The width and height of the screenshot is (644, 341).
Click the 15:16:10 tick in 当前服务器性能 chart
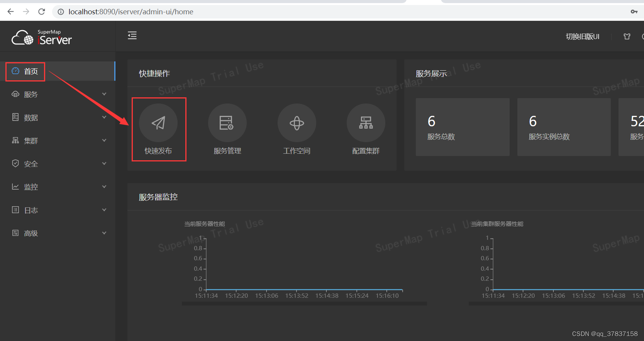click(x=387, y=296)
